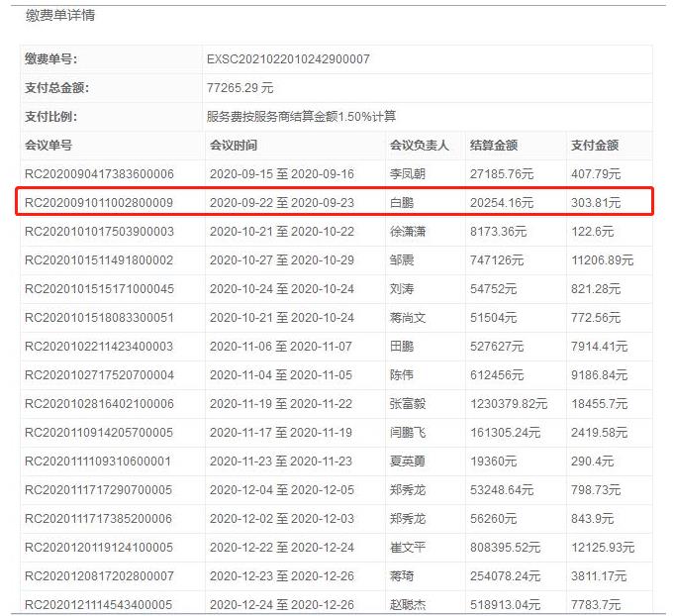Open meeting order RC2020120119124100005
This screenshot has width=673, height=616.
coord(99,548)
